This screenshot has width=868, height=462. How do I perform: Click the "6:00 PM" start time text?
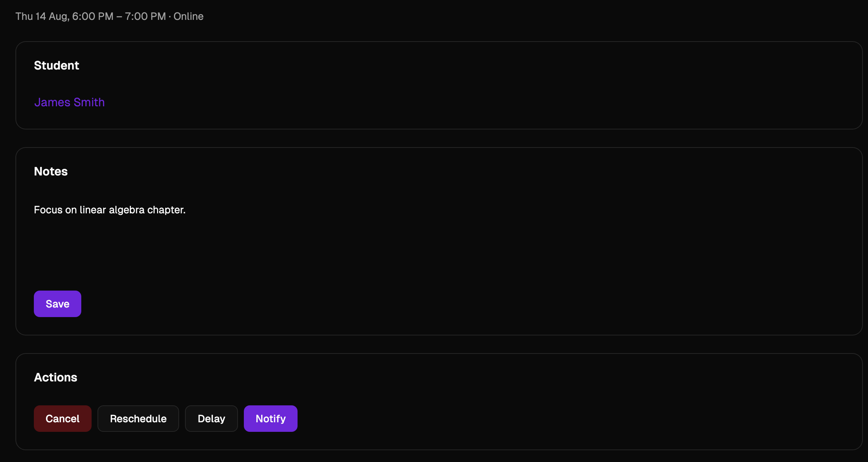pos(93,17)
